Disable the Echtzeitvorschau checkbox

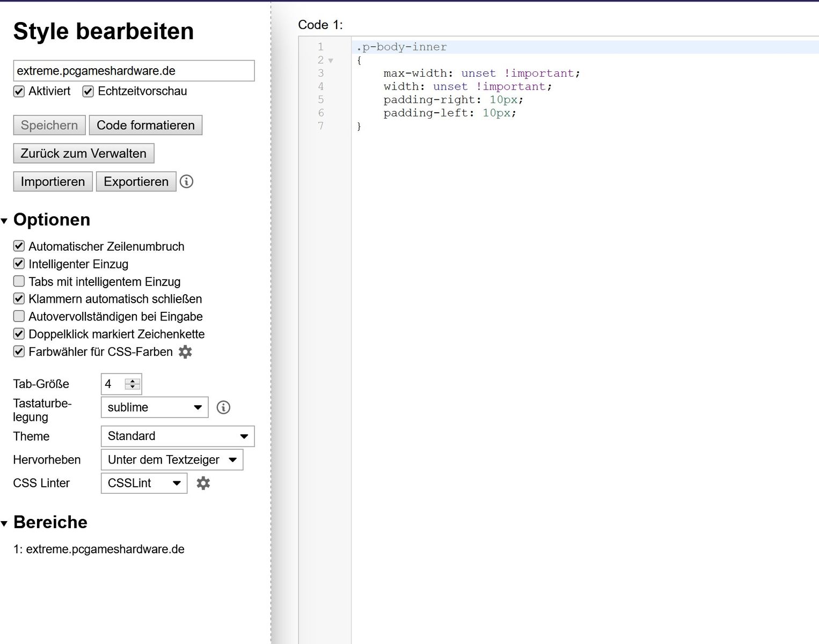coord(88,91)
